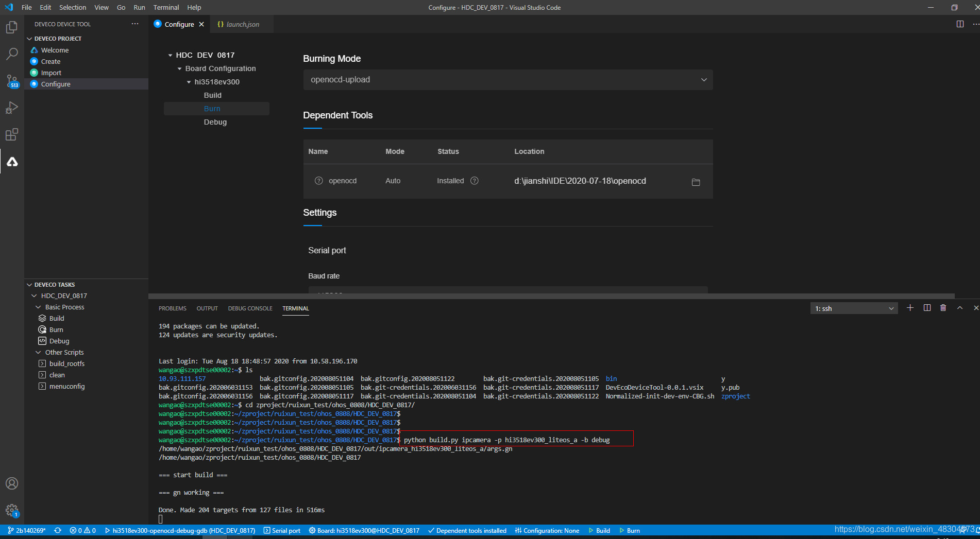The width and height of the screenshot is (980, 539).
Task: Switch to the DEBUG CONSOLE tab
Action: click(250, 308)
